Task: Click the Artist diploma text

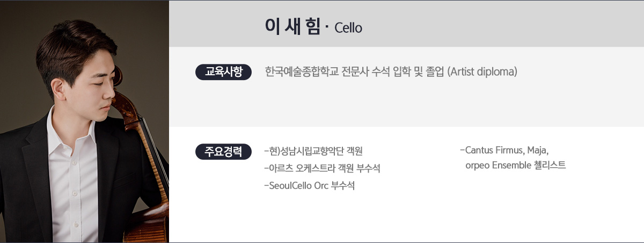Action: [x=482, y=72]
